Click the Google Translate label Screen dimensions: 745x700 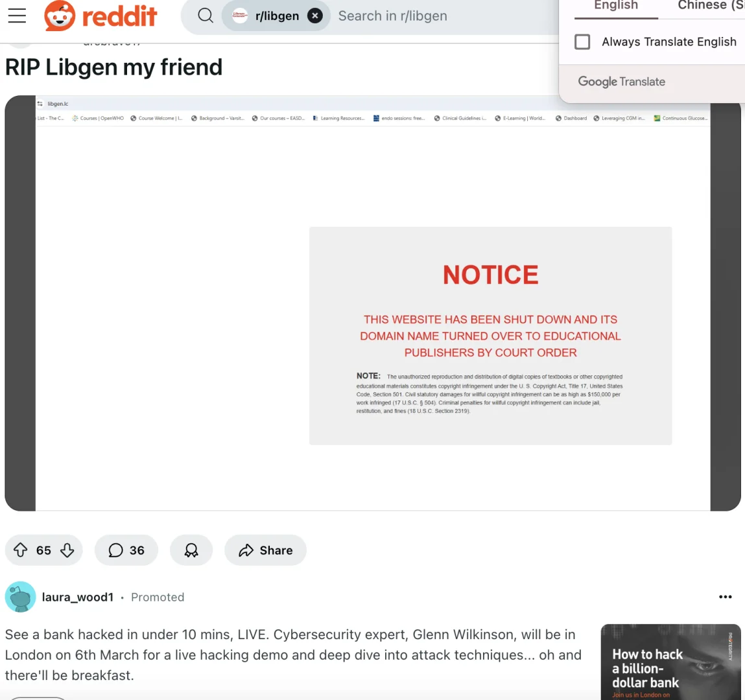point(621,82)
